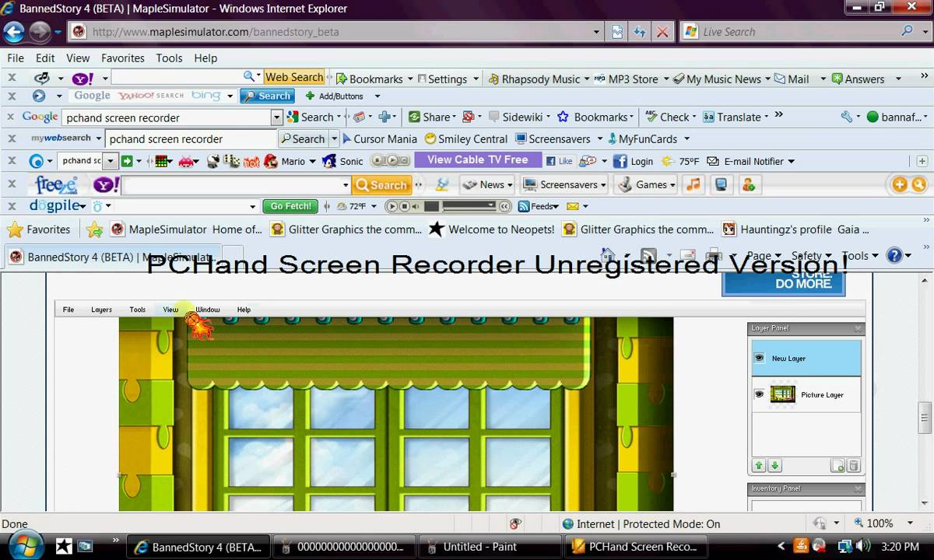Click the orange music note icon
934x560 pixels.
point(693,184)
